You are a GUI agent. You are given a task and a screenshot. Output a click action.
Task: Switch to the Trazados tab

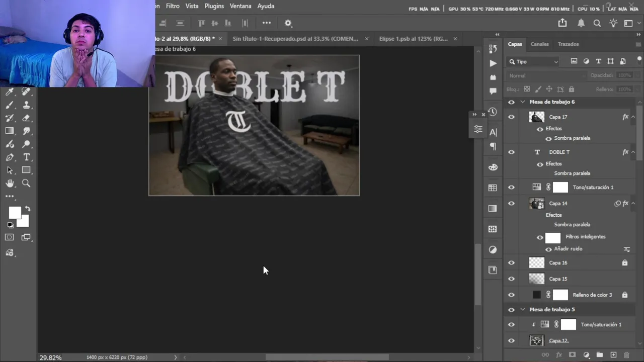pyautogui.click(x=568, y=44)
